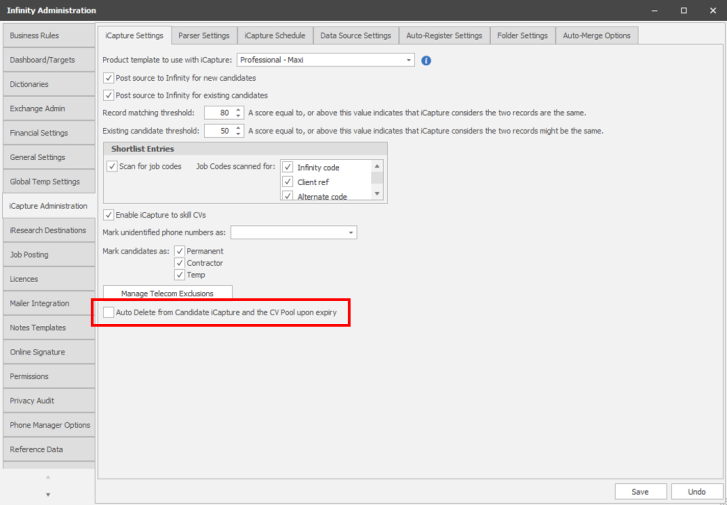Click the sidebar scroll down arrow

48,494
